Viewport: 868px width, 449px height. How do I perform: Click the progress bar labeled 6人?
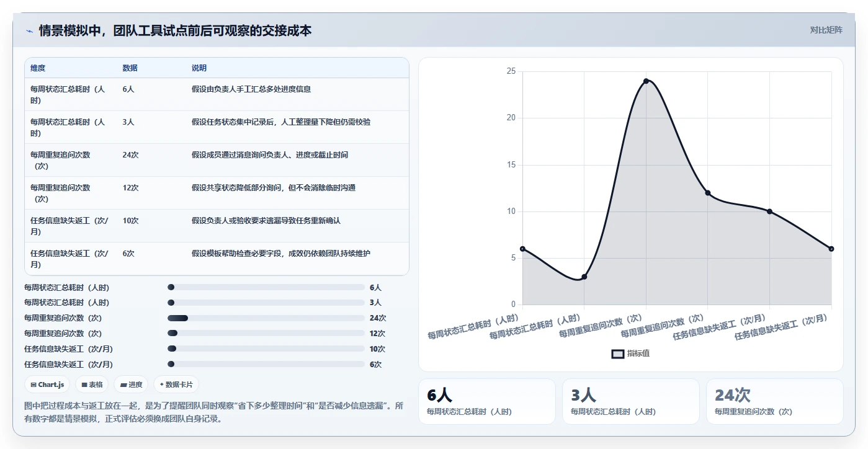pos(266,287)
